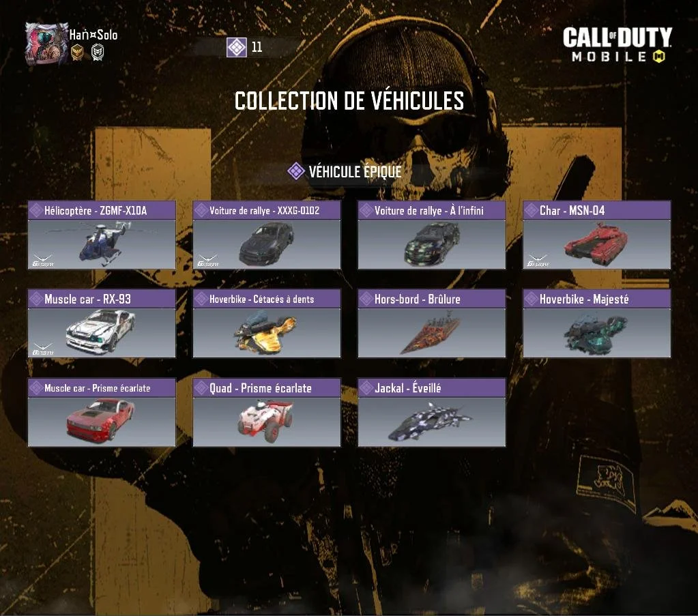Select the Jackal - Éveillé aircraft
Viewport: 698px width, 616px height.
(432, 412)
